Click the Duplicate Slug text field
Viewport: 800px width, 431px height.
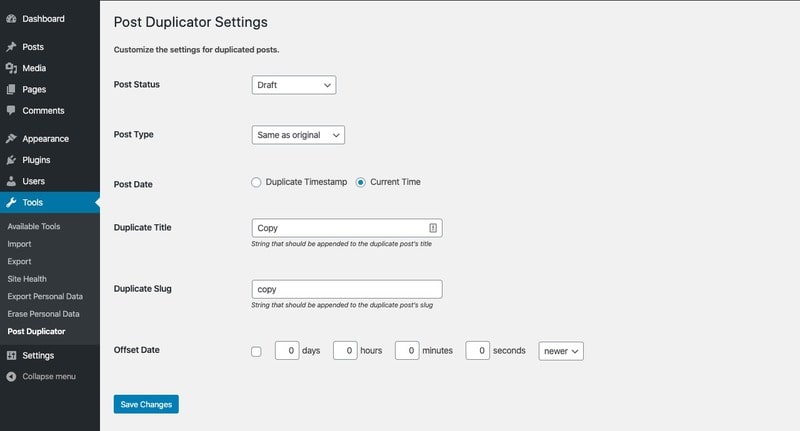346,289
